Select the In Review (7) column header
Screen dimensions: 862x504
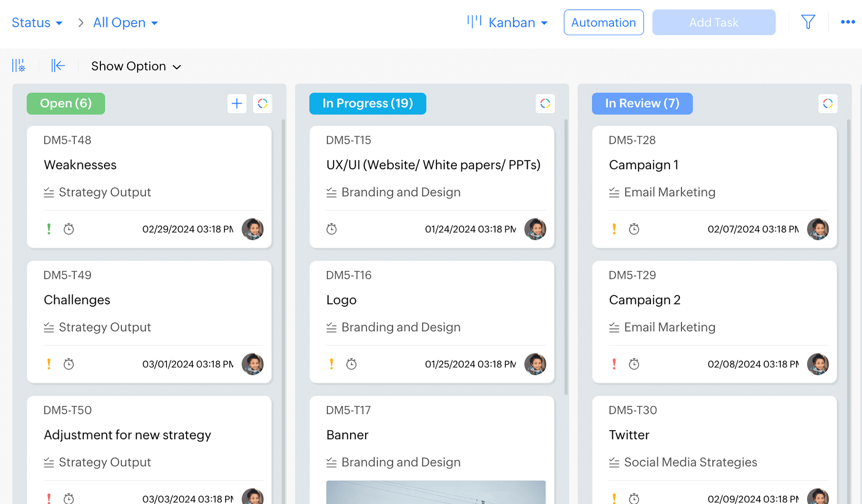[x=642, y=103]
